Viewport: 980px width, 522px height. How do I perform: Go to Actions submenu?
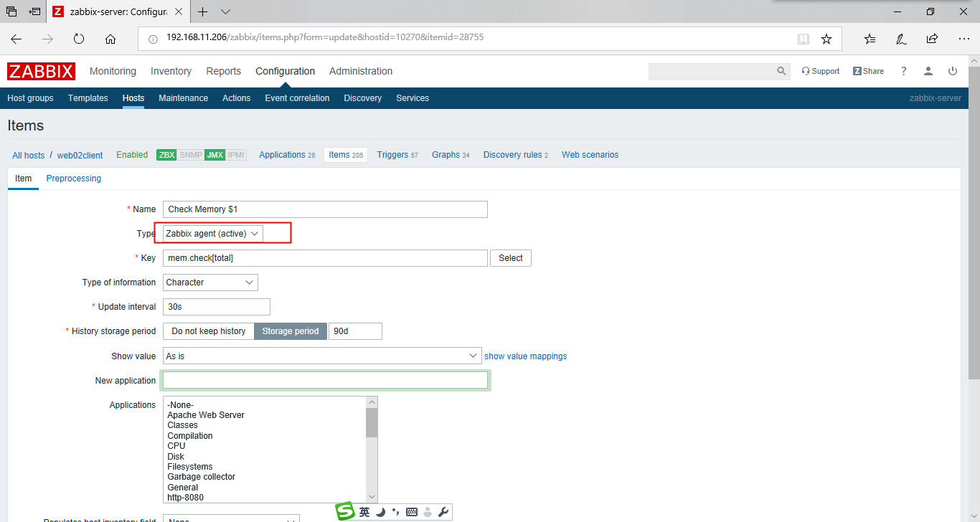[237, 98]
